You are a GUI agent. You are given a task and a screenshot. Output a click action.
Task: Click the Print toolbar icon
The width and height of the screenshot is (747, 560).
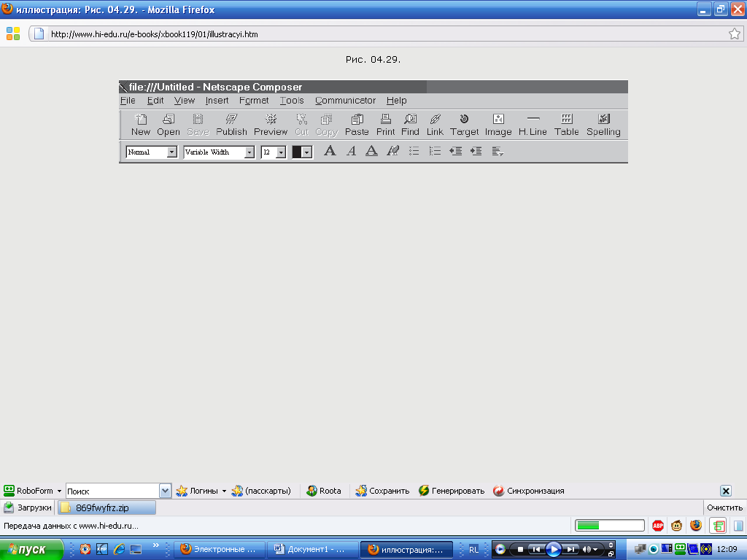[x=385, y=119]
